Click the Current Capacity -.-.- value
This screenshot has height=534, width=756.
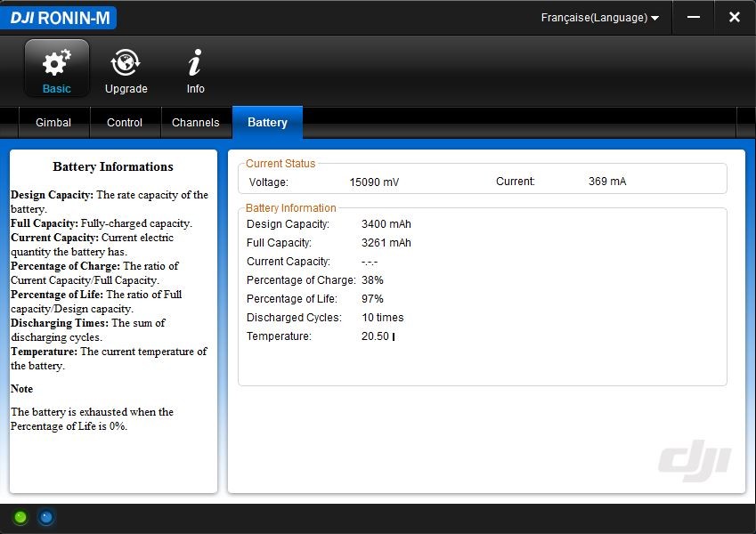click(x=370, y=262)
